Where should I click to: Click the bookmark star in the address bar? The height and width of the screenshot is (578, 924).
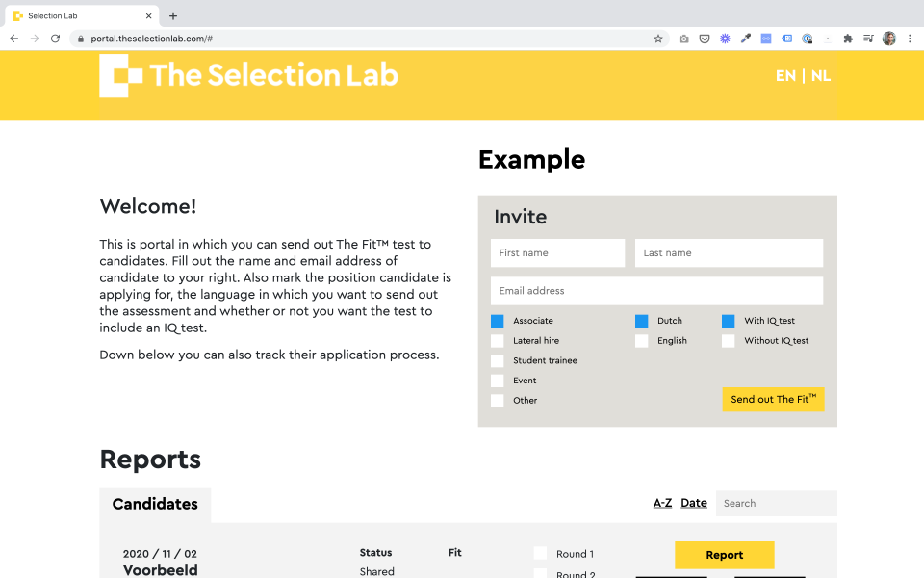pyautogui.click(x=658, y=39)
